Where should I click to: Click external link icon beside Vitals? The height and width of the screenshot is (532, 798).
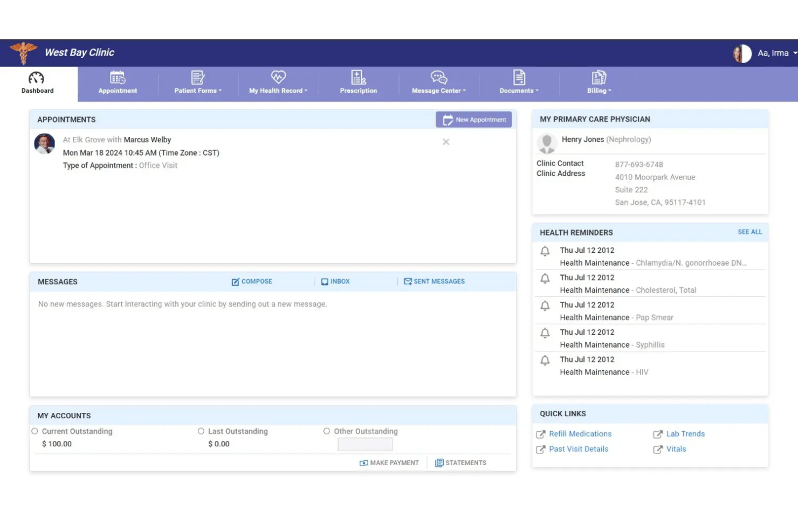(658, 450)
